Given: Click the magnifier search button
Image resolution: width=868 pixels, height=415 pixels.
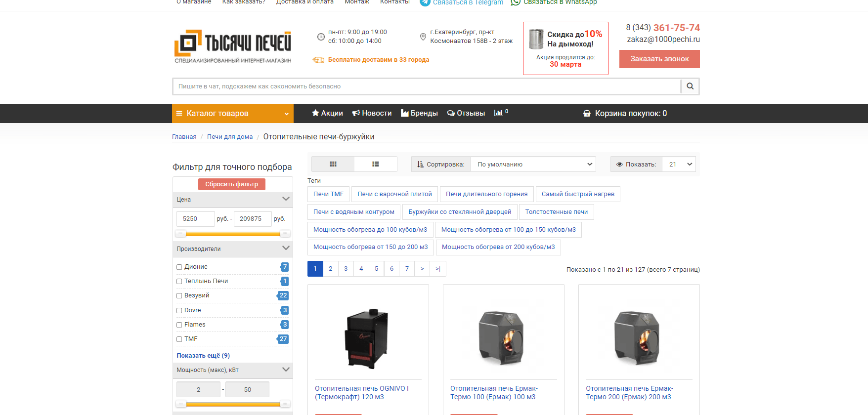Looking at the screenshot, I should point(690,86).
